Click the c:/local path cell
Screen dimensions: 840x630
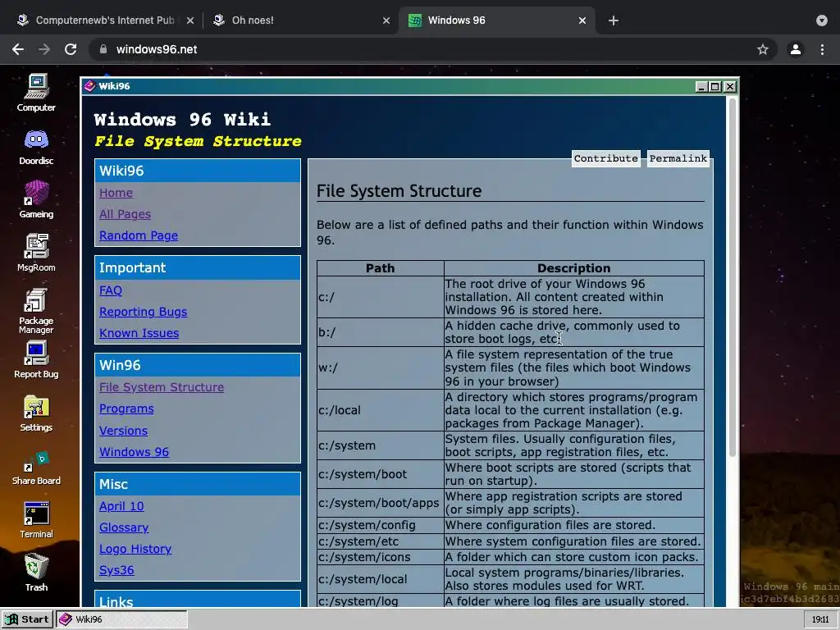click(380, 410)
